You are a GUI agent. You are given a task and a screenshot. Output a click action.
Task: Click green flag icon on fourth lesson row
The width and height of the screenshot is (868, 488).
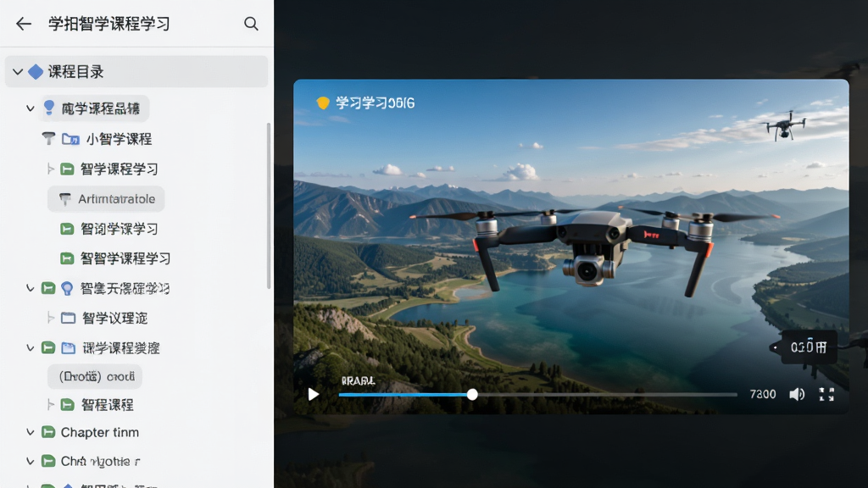click(67, 229)
